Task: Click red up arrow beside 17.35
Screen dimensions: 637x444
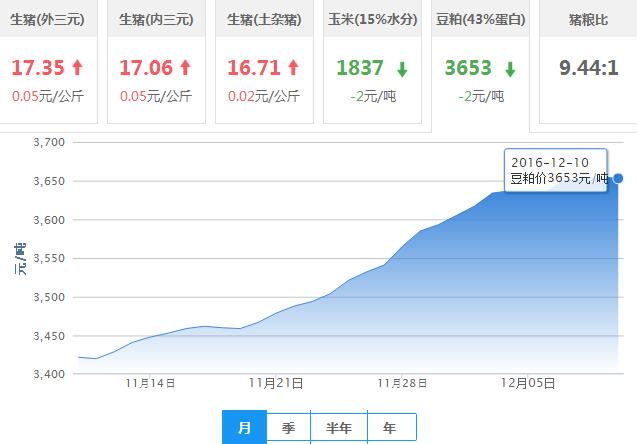Action: pos(78,67)
